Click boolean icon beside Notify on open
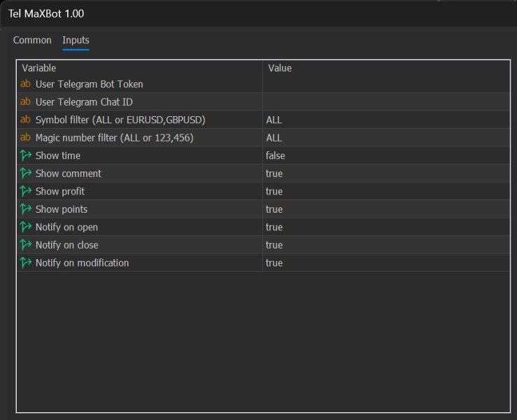The image size is (517, 420). (x=25, y=227)
